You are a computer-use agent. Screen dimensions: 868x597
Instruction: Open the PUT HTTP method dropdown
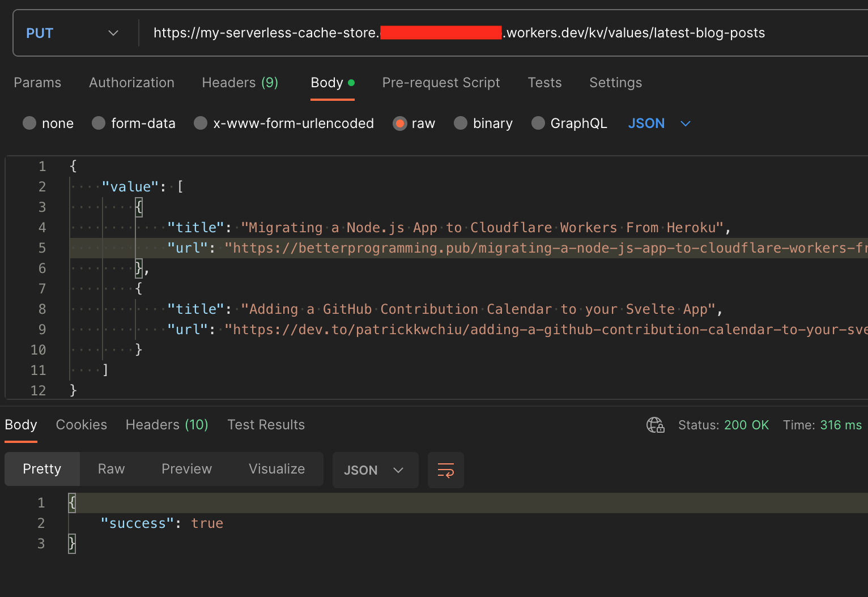(x=73, y=33)
